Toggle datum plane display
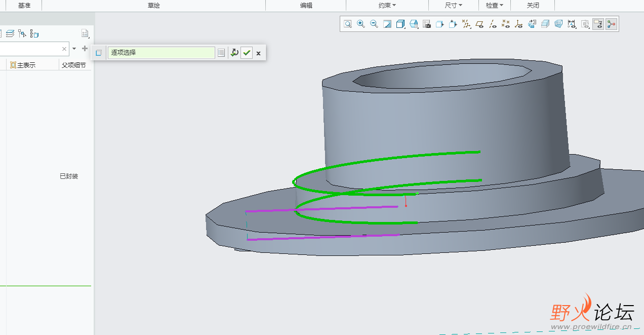This screenshot has width=644, height=335. coord(479,24)
